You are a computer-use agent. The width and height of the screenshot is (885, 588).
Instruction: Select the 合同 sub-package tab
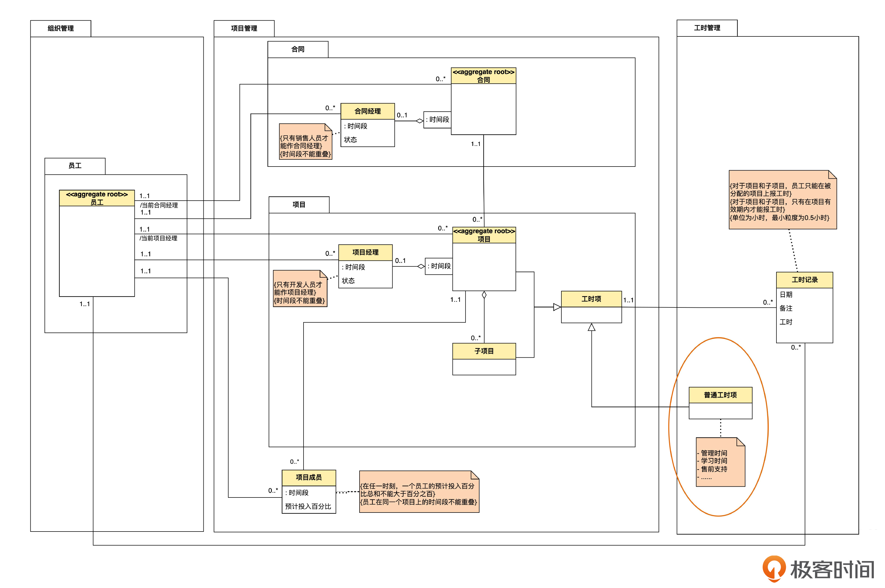pos(298,49)
